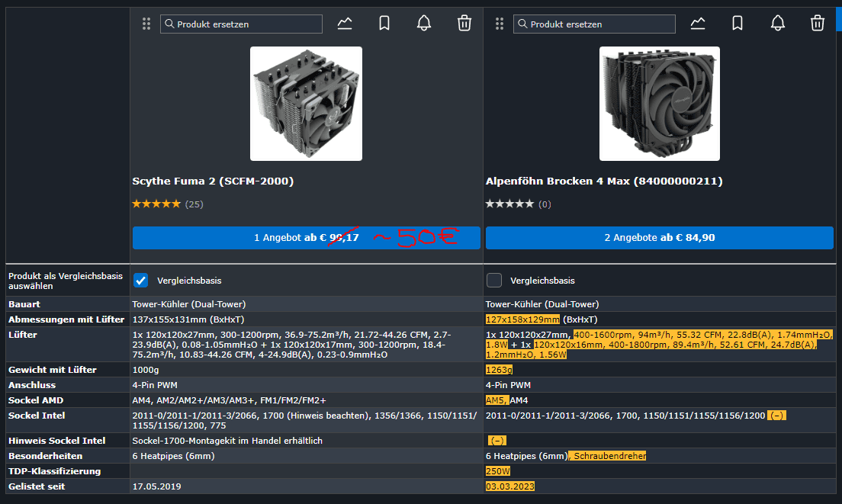The height and width of the screenshot is (504, 842).
Task: Click the '17.05.2019' listing date
Action: click(x=157, y=486)
